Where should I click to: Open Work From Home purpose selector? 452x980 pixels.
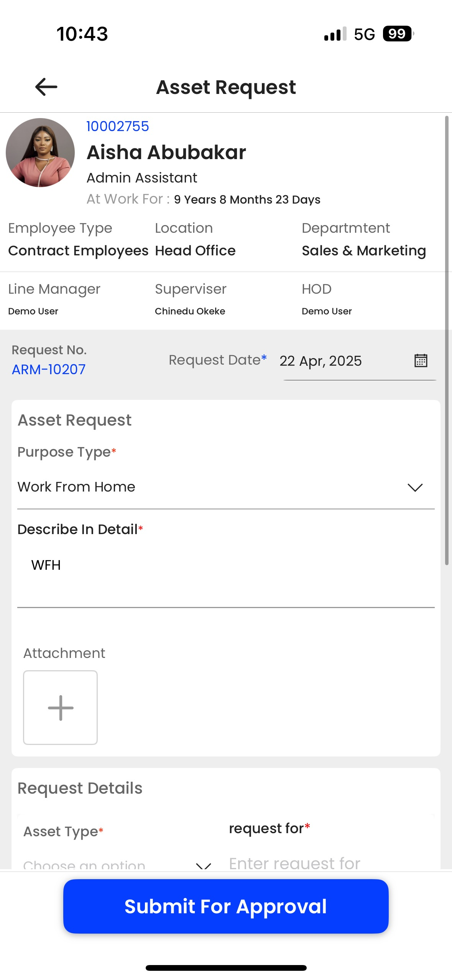point(226,487)
